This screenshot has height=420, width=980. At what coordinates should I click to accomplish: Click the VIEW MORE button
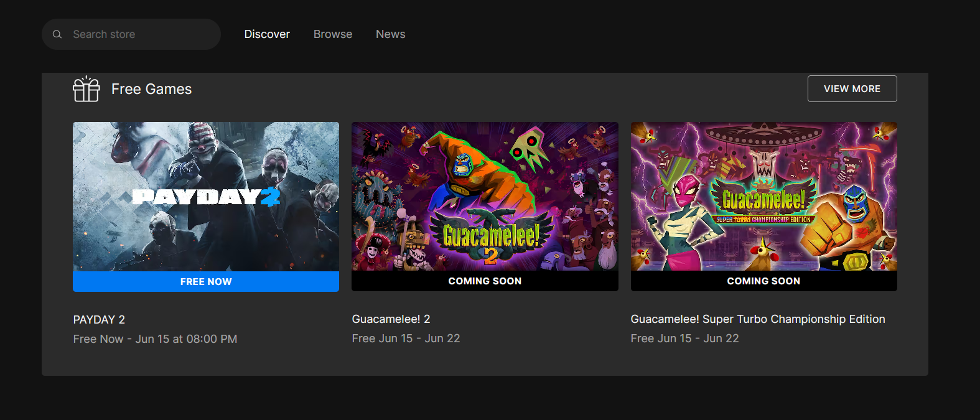[x=852, y=88]
